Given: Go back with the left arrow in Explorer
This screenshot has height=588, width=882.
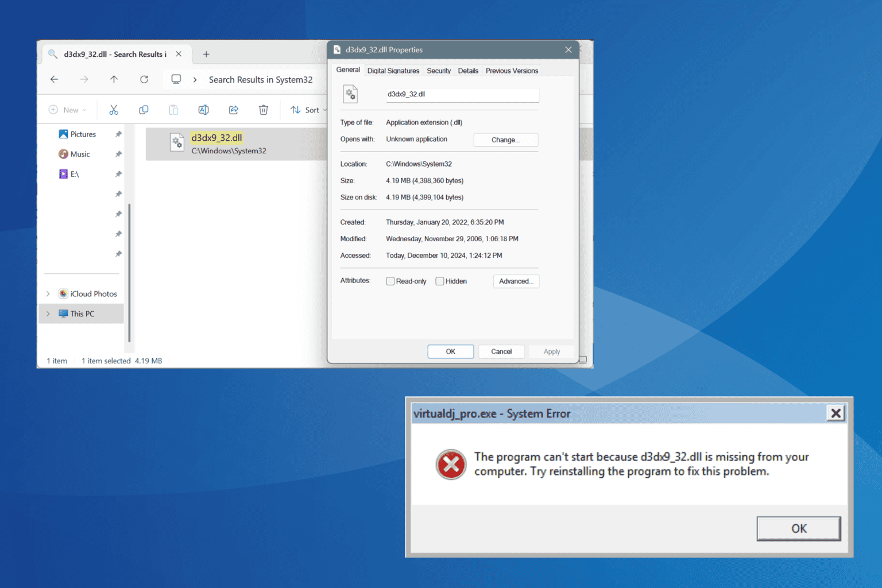Looking at the screenshot, I should click(x=54, y=79).
